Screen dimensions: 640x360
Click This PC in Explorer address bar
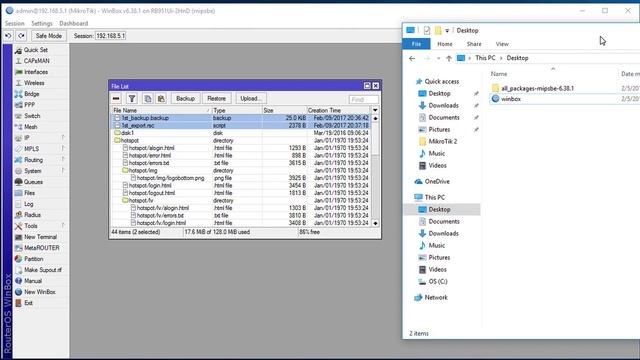tap(485, 58)
